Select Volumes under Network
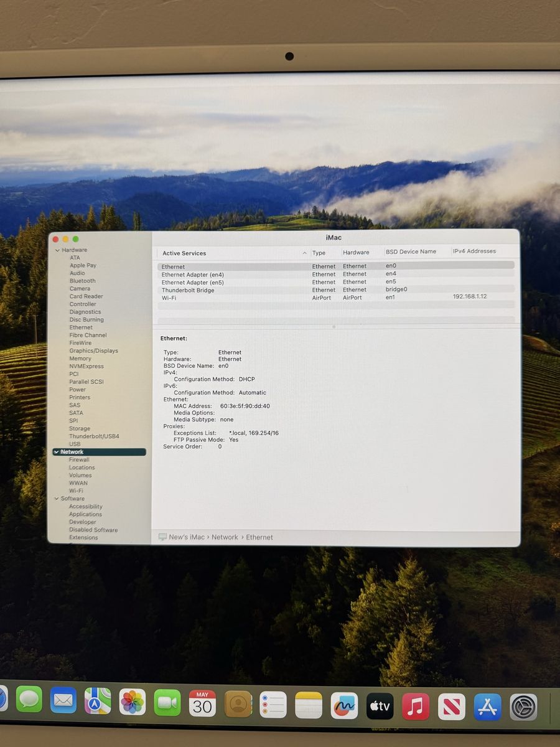The image size is (560, 747). coord(80,475)
